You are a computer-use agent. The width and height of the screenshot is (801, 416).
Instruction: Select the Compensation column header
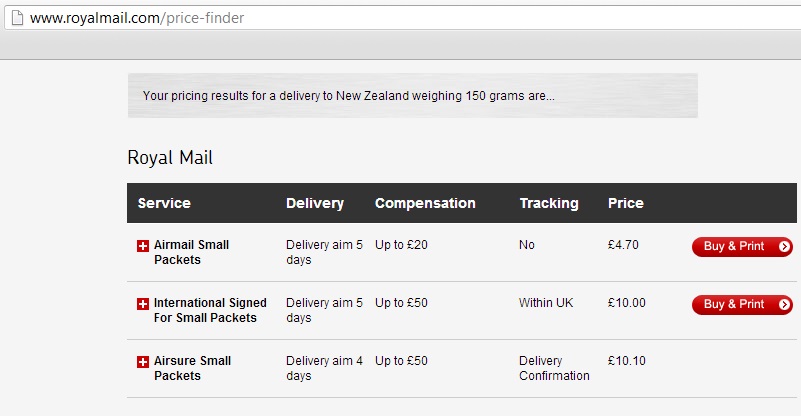[425, 203]
